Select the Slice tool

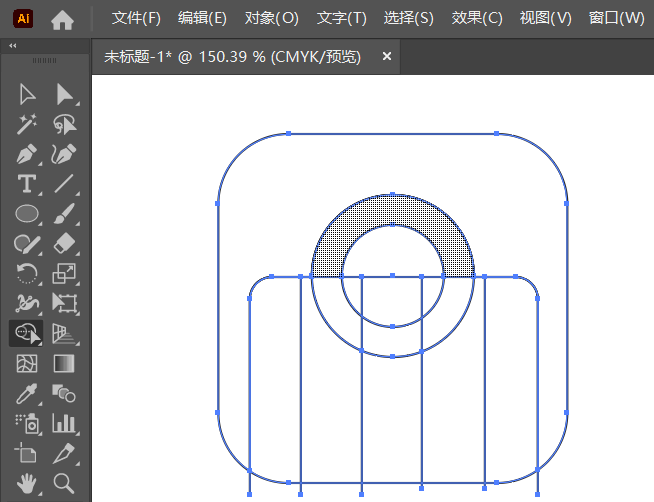click(64, 454)
